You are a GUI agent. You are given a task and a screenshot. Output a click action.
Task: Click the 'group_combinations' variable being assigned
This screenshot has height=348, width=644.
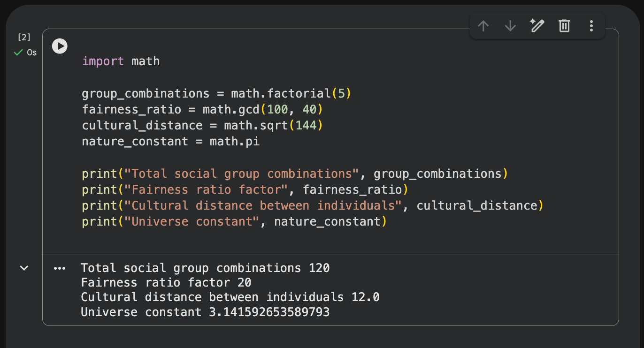pyautogui.click(x=146, y=93)
